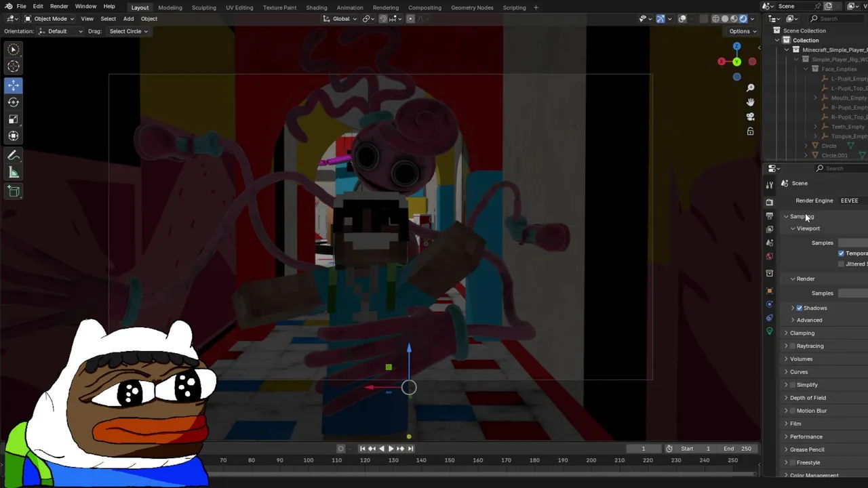Open the Global transform orientation dropdown
This screenshot has height=488, width=868.
(x=340, y=19)
